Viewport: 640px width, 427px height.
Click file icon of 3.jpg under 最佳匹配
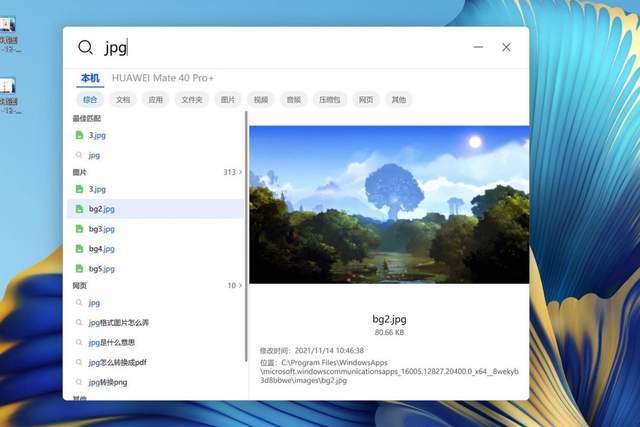(79, 135)
